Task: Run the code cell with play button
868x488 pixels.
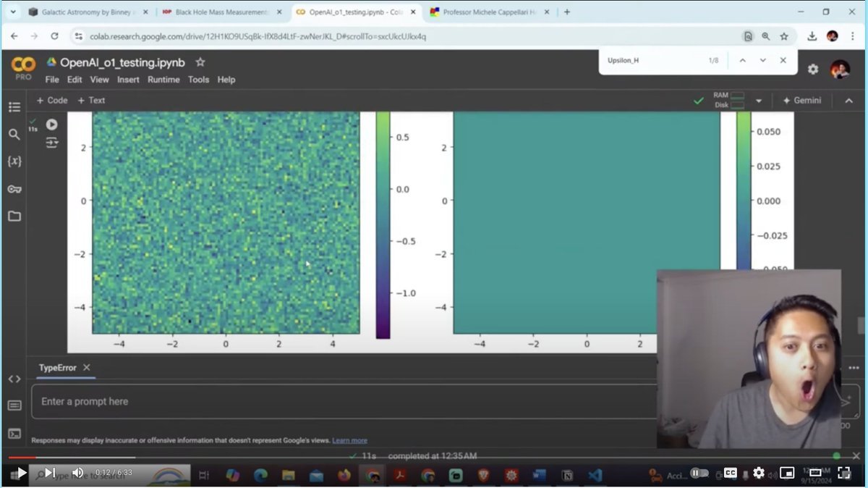Action: (52, 125)
